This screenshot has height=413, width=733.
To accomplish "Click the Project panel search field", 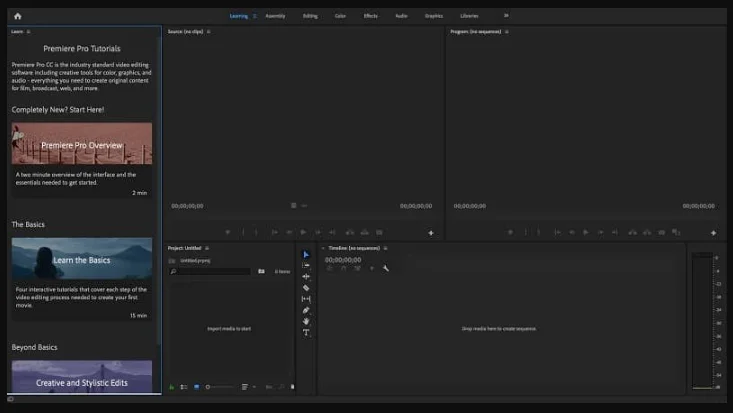I will pyautogui.click(x=210, y=271).
